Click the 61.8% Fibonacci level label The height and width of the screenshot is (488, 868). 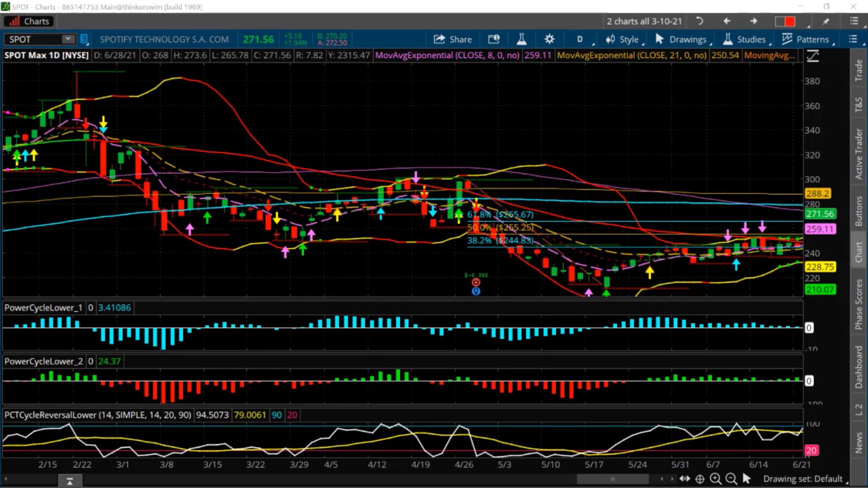(500, 215)
